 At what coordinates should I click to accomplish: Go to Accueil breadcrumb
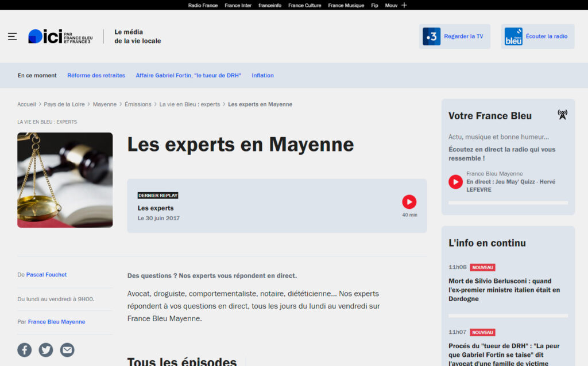point(26,104)
